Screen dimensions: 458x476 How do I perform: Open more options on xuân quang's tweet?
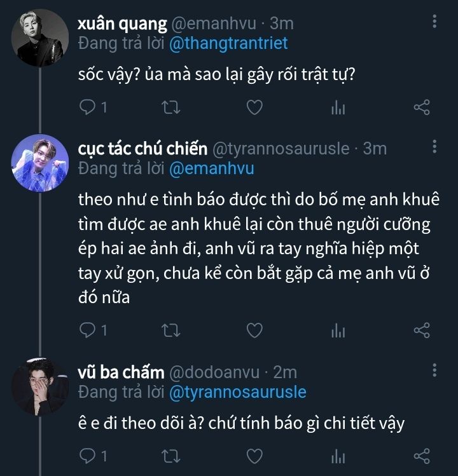(434, 22)
